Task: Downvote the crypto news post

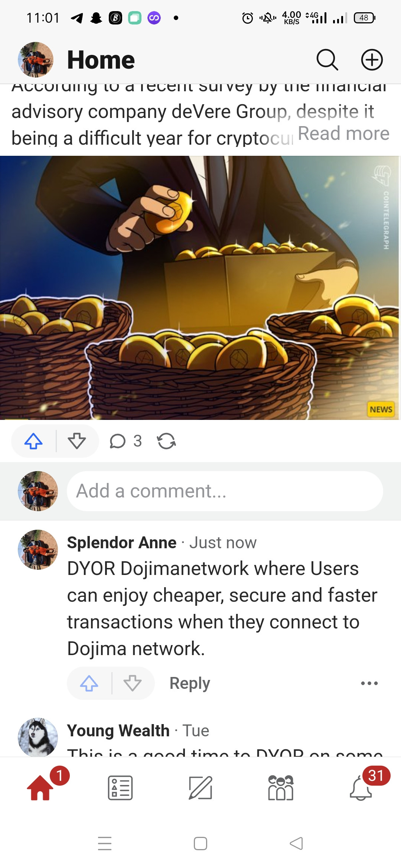Action: click(x=77, y=441)
